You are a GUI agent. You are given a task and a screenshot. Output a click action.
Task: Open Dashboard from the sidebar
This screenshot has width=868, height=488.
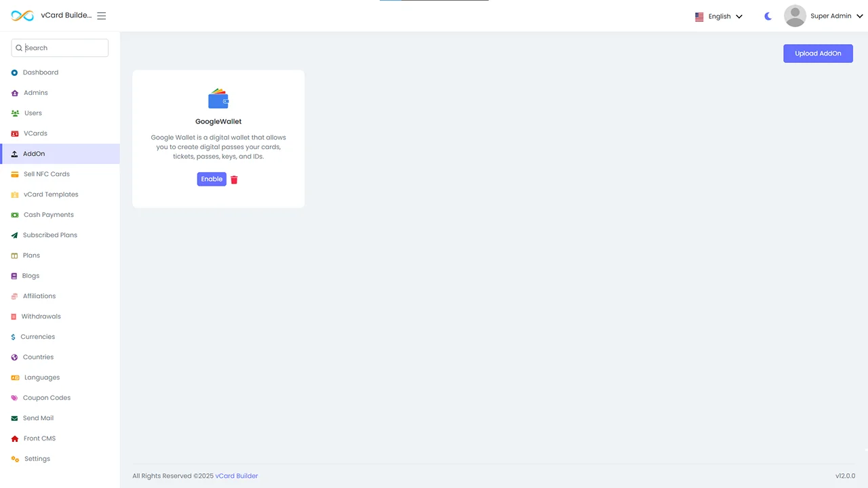tap(40, 73)
